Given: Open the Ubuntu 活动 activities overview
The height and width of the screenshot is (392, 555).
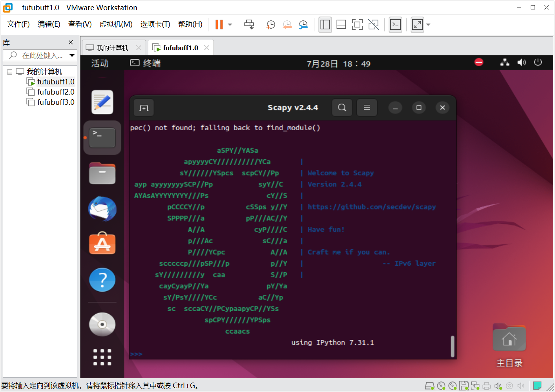Looking at the screenshot, I should tap(100, 63).
